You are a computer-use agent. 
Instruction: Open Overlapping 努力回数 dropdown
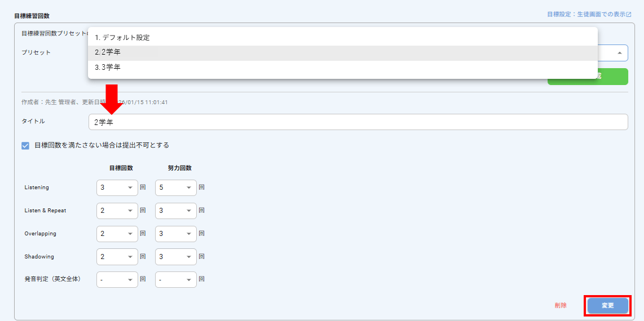coord(176,234)
